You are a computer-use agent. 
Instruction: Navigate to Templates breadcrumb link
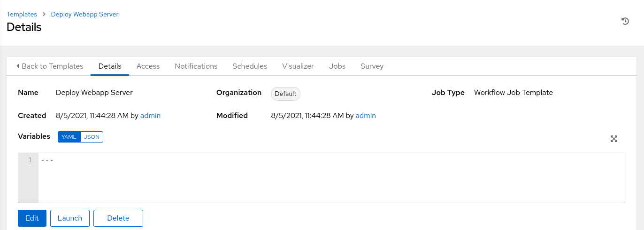pyautogui.click(x=22, y=14)
